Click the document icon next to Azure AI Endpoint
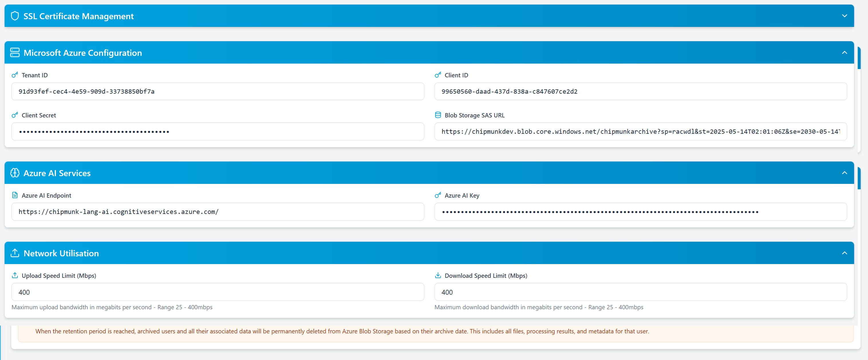The image size is (868, 360). pos(15,195)
